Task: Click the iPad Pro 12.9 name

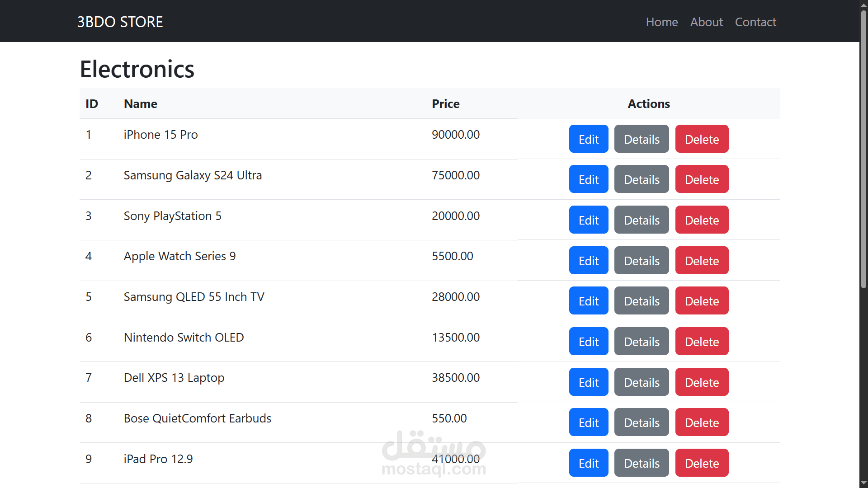Action: pyautogui.click(x=158, y=459)
